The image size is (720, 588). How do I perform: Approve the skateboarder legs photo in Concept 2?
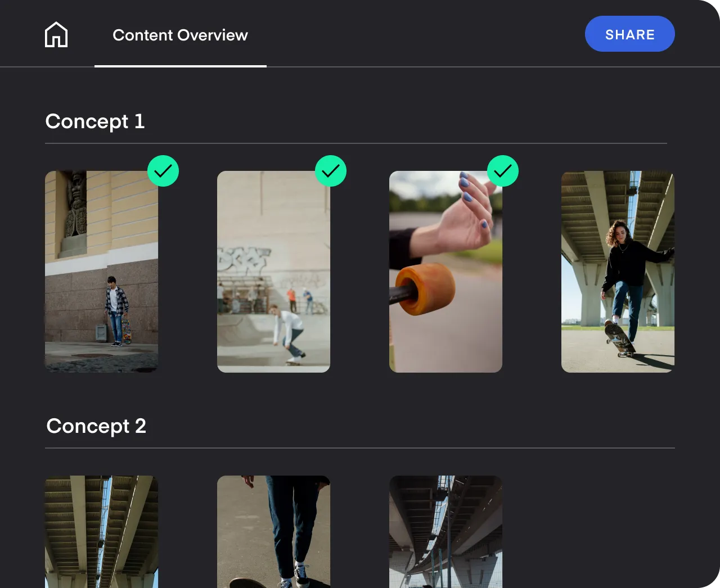pos(273,531)
